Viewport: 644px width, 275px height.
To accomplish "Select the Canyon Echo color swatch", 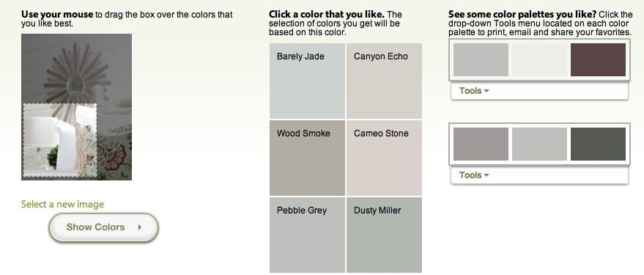I will coord(384,81).
